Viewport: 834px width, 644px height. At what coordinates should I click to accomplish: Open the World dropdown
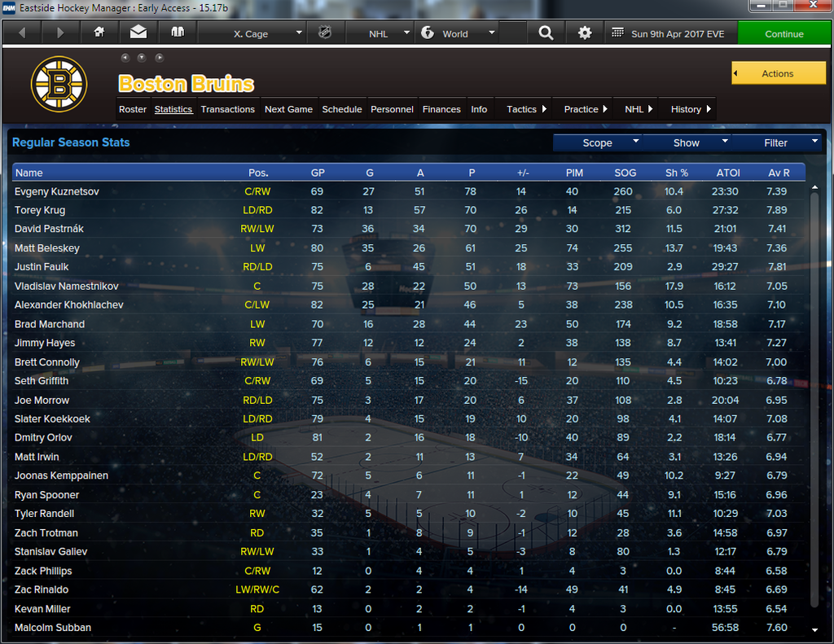click(458, 33)
